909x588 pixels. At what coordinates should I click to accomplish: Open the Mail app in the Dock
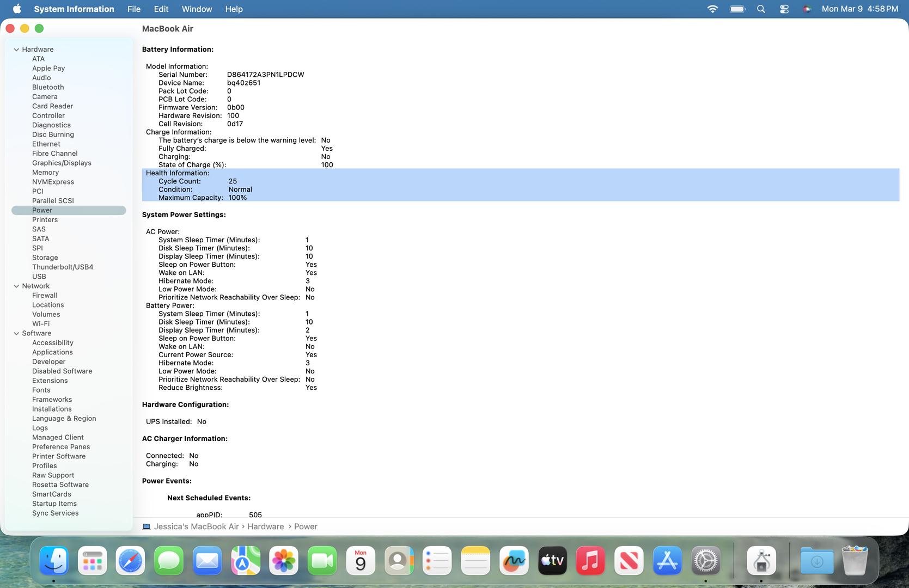[207, 560]
